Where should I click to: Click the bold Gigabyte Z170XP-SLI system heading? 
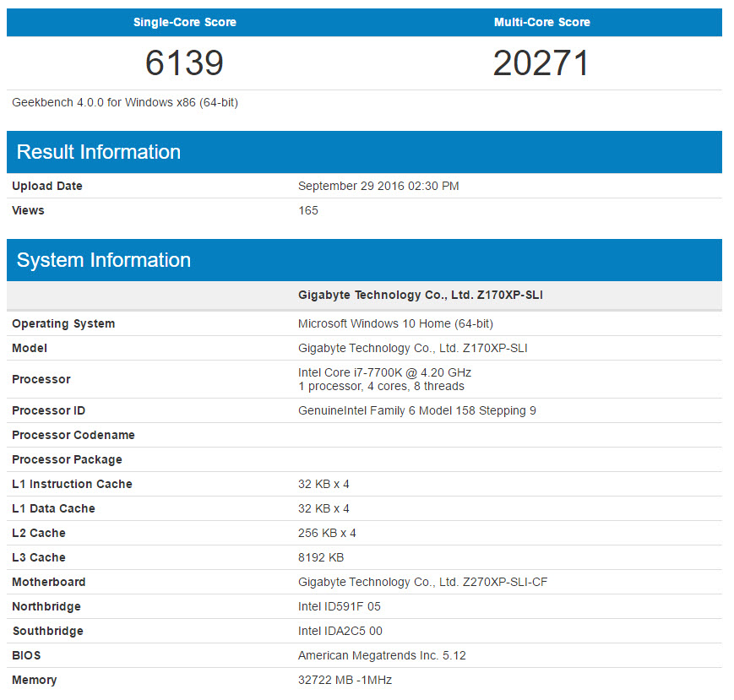click(x=421, y=295)
